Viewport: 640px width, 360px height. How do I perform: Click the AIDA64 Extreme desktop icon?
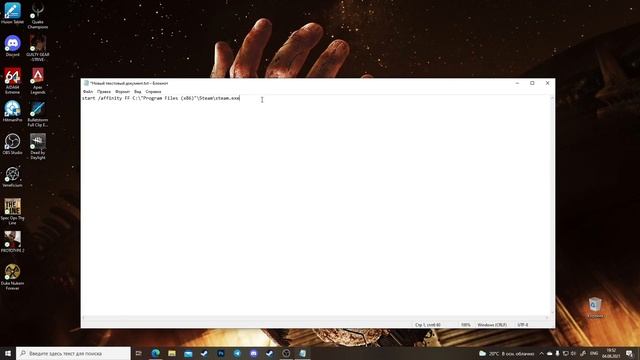tap(12, 81)
